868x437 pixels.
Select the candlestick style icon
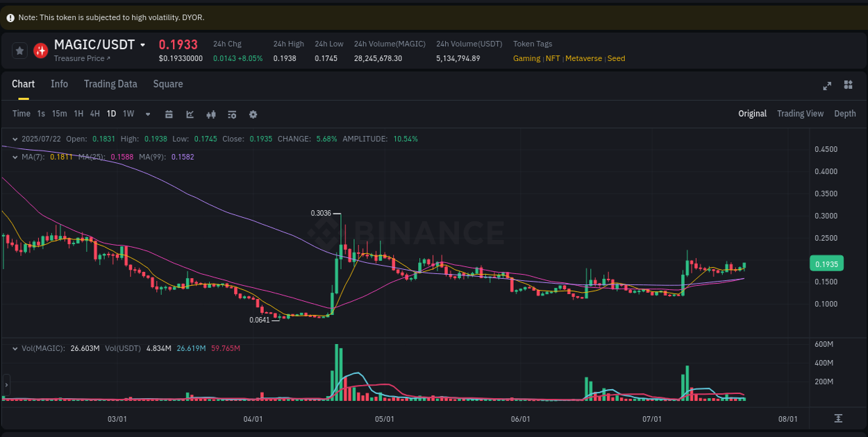coord(211,114)
